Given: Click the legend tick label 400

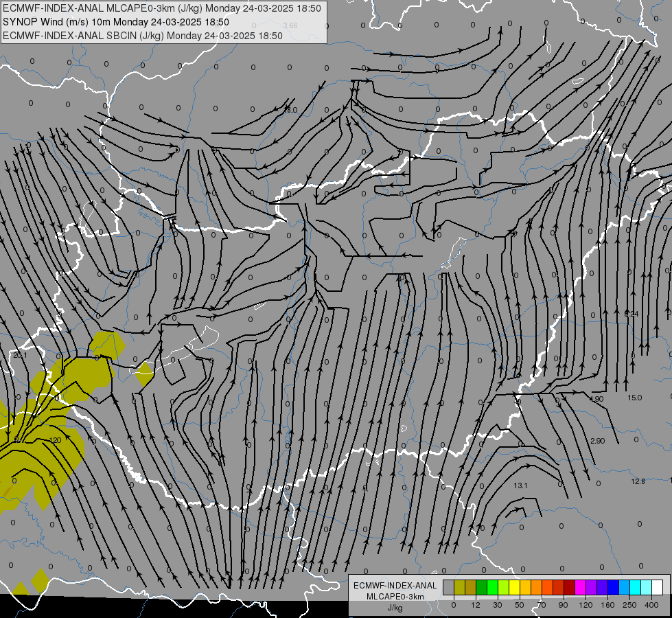Looking at the screenshot, I should pyautogui.click(x=651, y=605).
